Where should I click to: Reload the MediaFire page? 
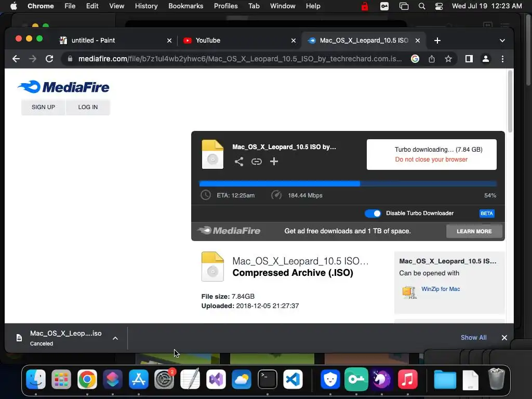[x=49, y=59]
